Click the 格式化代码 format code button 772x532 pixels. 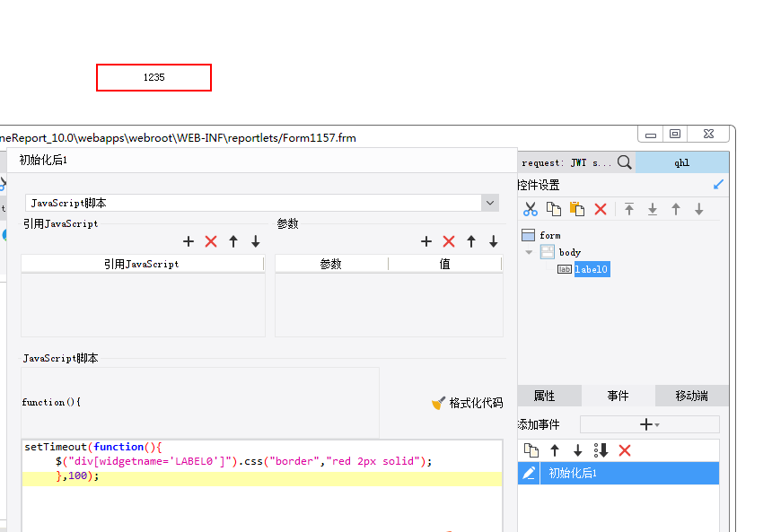(467, 403)
